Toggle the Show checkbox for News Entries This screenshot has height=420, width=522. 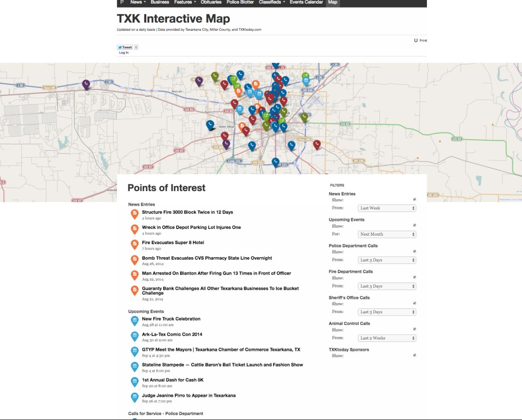(414, 199)
